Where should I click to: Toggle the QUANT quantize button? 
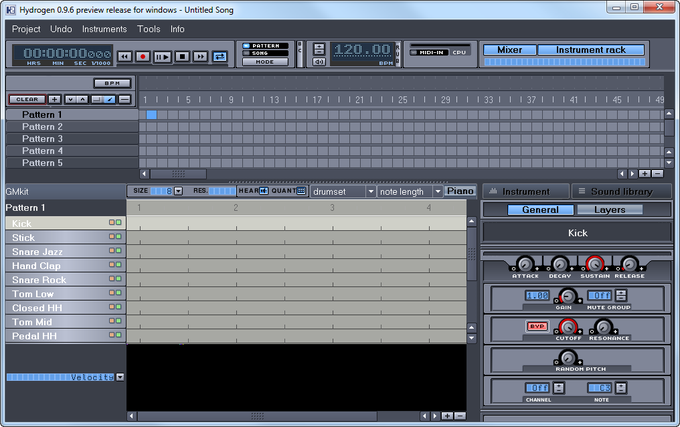pyautogui.click(x=301, y=191)
